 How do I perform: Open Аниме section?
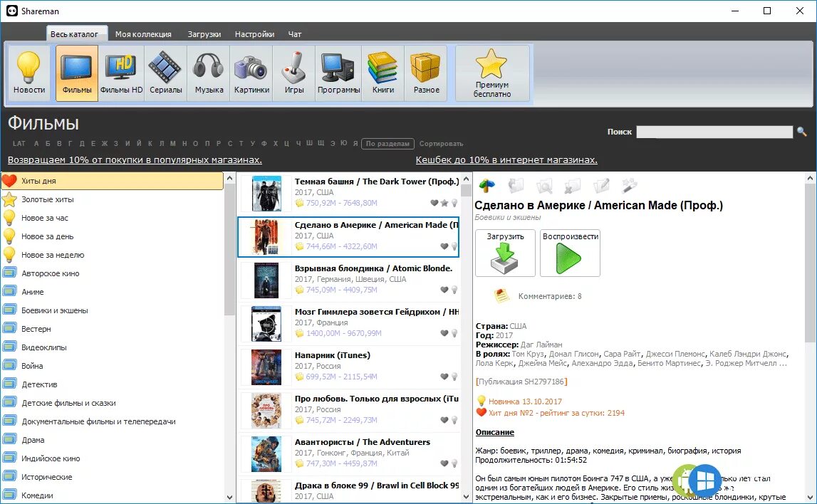112,292
